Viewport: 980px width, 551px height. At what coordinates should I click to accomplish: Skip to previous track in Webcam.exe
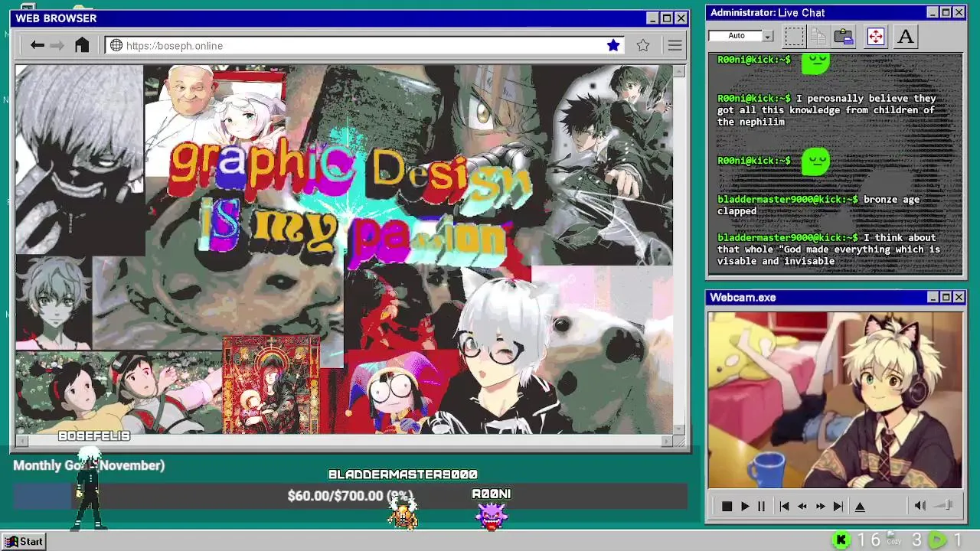click(784, 506)
